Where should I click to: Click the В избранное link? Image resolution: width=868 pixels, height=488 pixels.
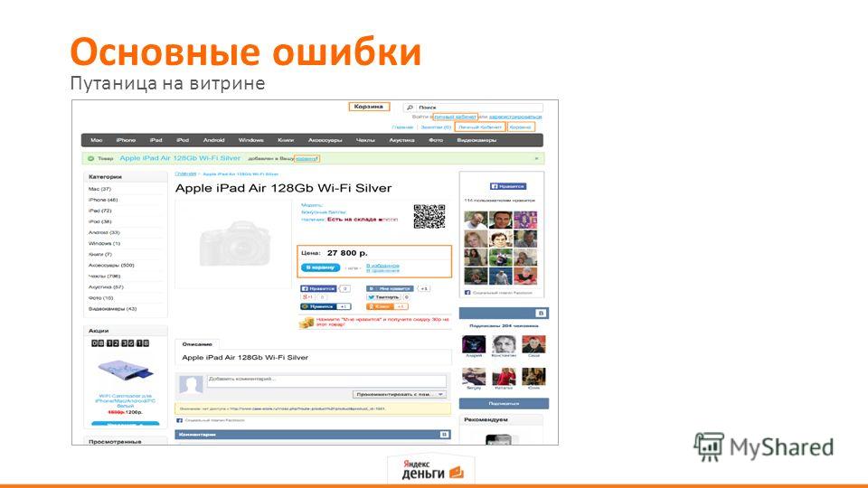tap(382, 266)
